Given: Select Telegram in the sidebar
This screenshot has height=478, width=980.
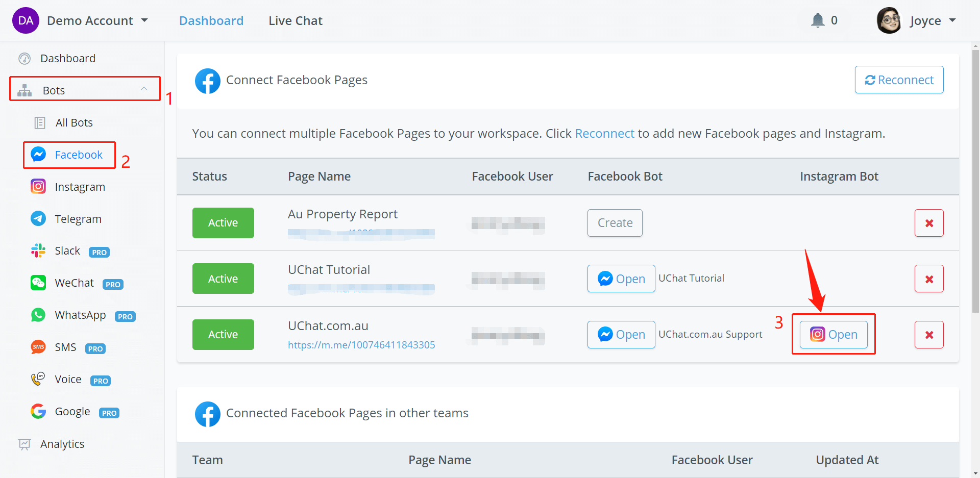Looking at the screenshot, I should click(x=78, y=219).
